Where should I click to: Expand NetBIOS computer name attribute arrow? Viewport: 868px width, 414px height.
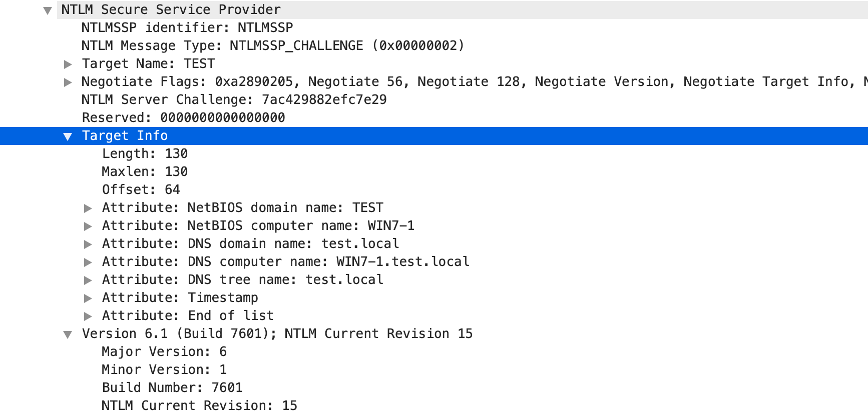click(88, 226)
